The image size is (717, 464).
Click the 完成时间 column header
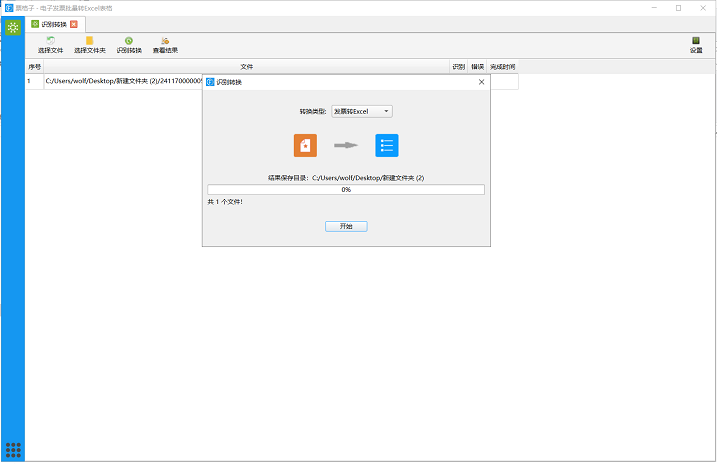point(502,67)
